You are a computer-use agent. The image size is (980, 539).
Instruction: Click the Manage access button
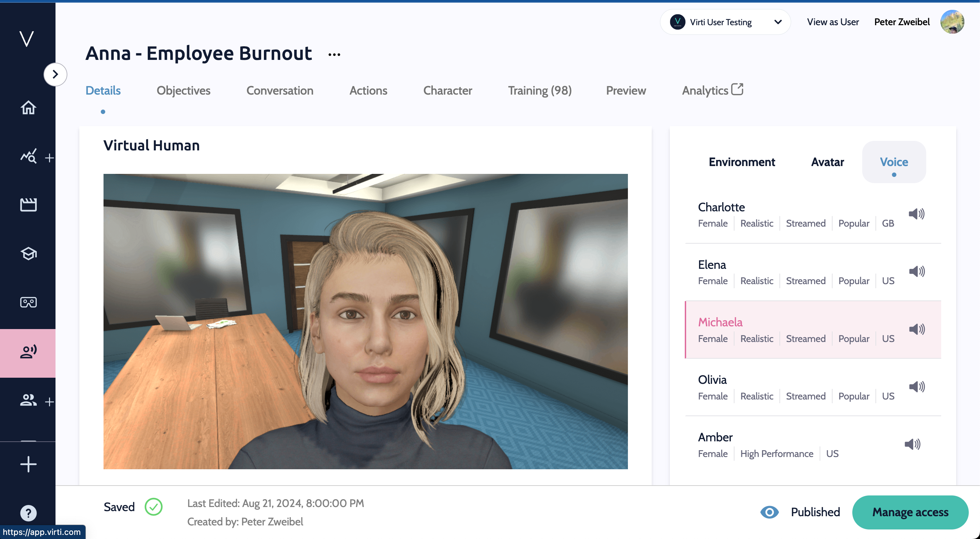910,512
